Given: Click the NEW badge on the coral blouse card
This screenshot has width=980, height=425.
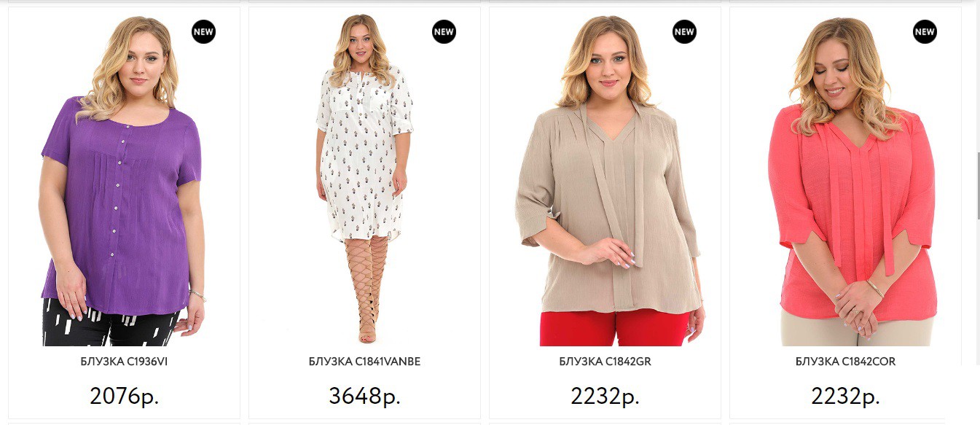Looking at the screenshot, I should coord(925,31).
